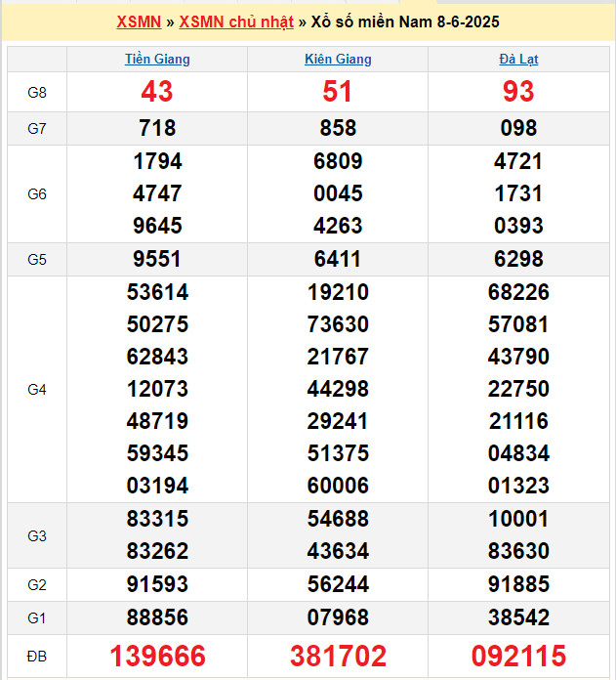The width and height of the screenshot is (616, 680).
Task: Click the G6 number 0045
Action: pos(338,193)
